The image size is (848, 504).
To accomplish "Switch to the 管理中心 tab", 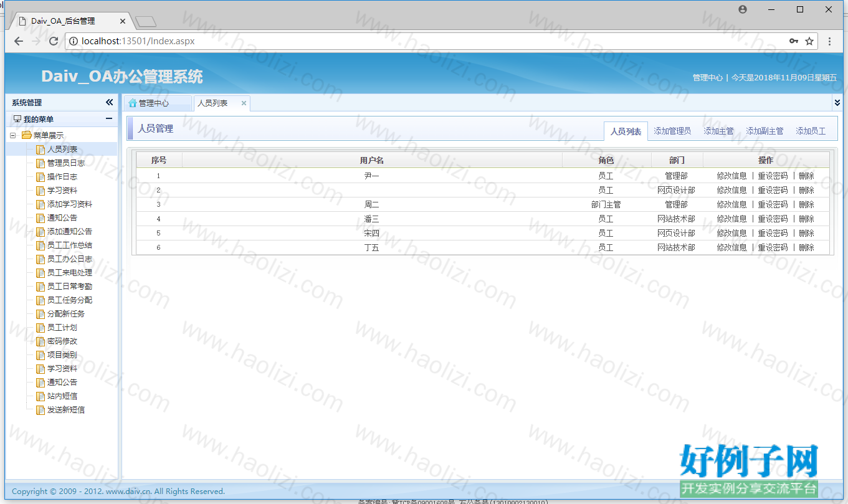I will tap(157, 103).
